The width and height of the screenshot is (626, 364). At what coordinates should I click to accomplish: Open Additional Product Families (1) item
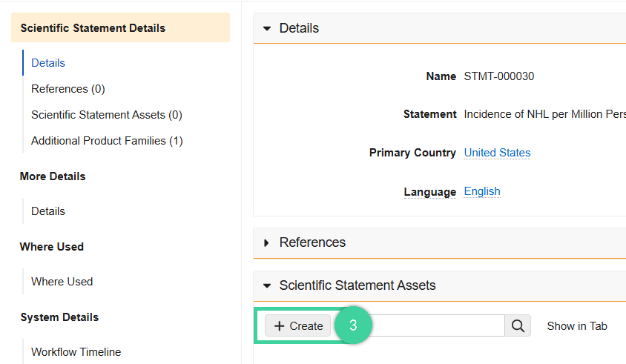pos(107,141)
